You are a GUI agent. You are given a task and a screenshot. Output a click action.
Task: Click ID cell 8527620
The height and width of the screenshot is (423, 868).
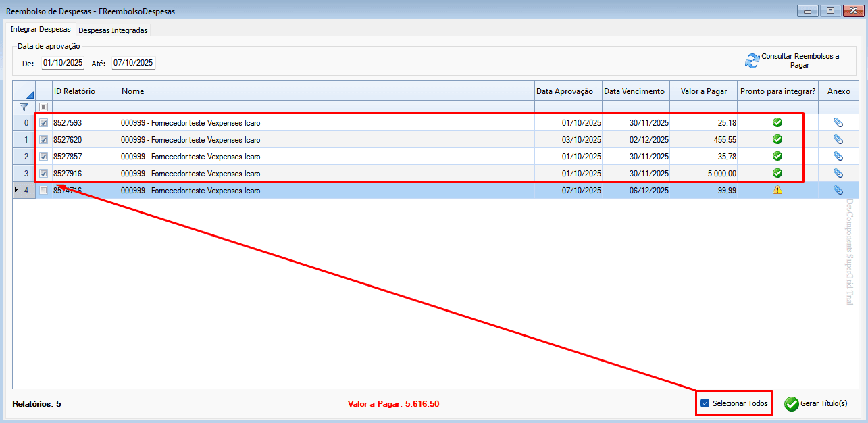[x=86, y=140]
